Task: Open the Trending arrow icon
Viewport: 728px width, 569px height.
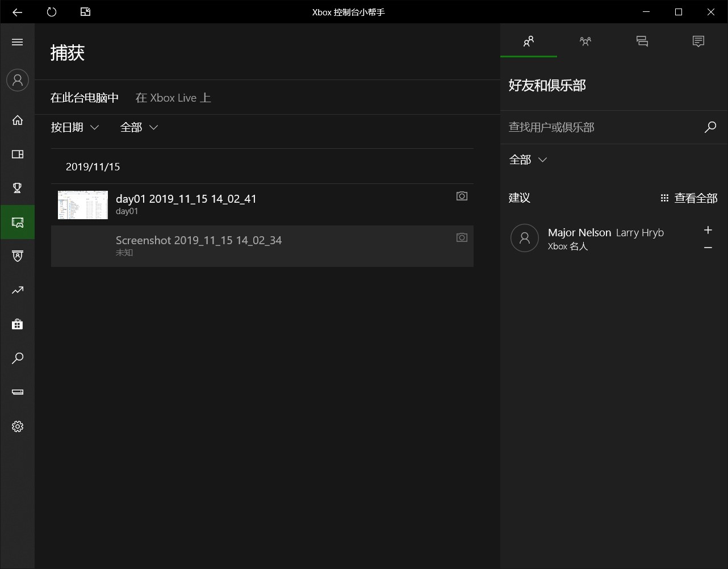Action: [18, 290]
